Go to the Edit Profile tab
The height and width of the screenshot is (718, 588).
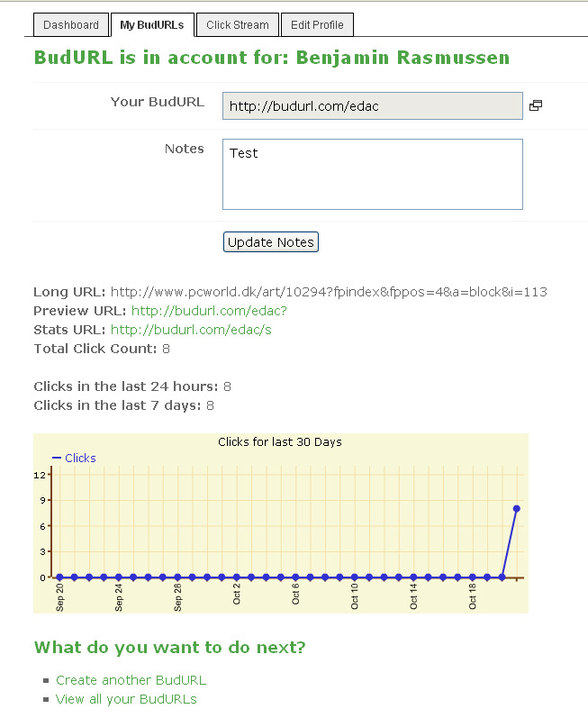tap(317, 25)
